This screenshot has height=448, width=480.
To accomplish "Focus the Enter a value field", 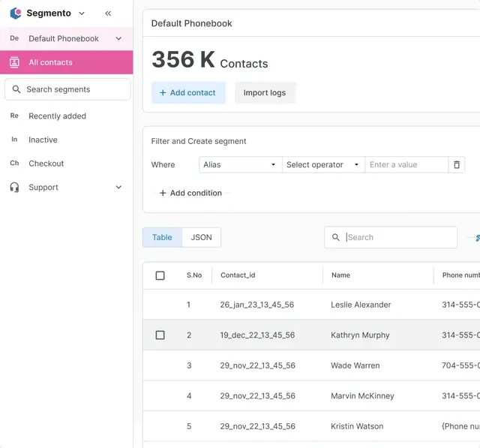I will (x=405, y=165).
